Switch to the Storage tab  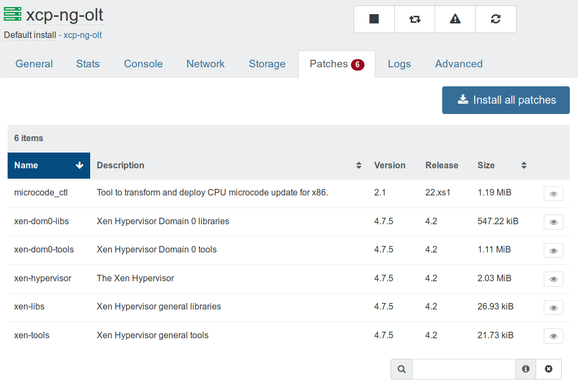[x=267, y=64]
